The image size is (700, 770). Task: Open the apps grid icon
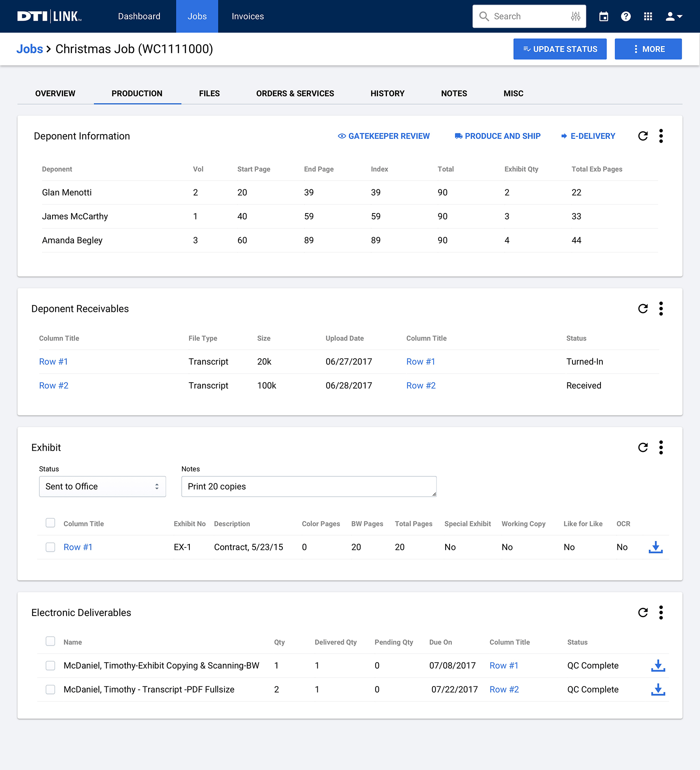pos(648,16)
